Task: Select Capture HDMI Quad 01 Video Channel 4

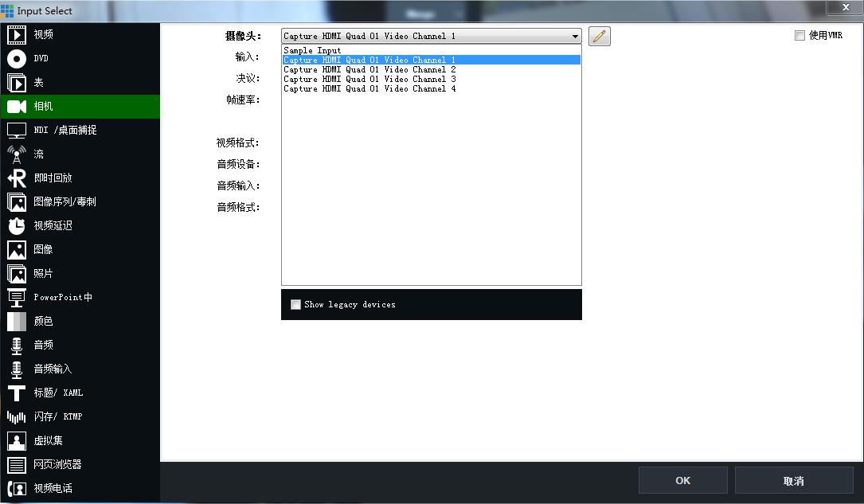Action: [x=369, y=89]
